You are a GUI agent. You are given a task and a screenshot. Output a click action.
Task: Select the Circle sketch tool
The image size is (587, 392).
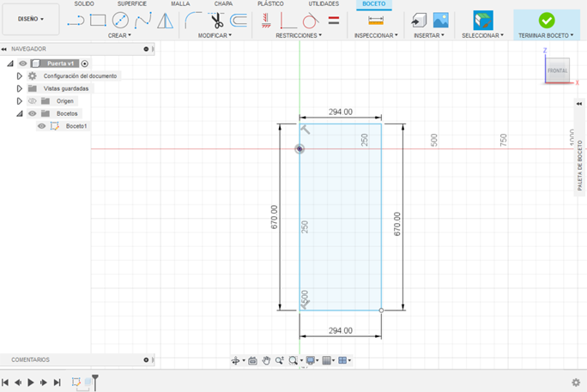tap(120, 21)
